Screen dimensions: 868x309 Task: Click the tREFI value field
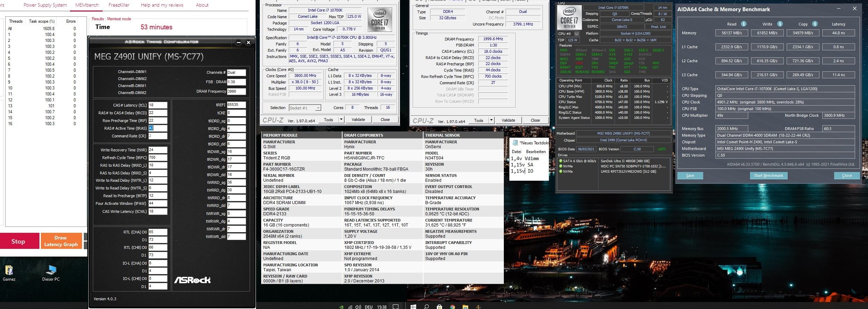click(236, 105)
